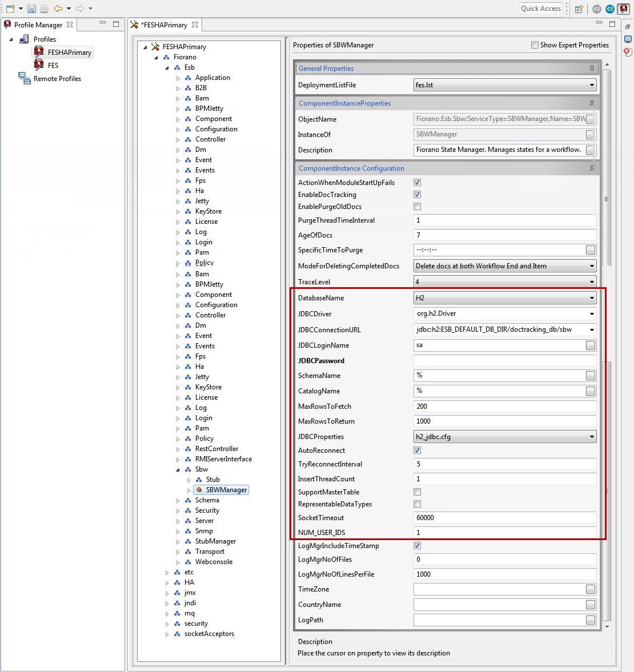Switch to the Profile Management perspective icon
Viewport: 634px width, 672px height.
tap(623, 9)
